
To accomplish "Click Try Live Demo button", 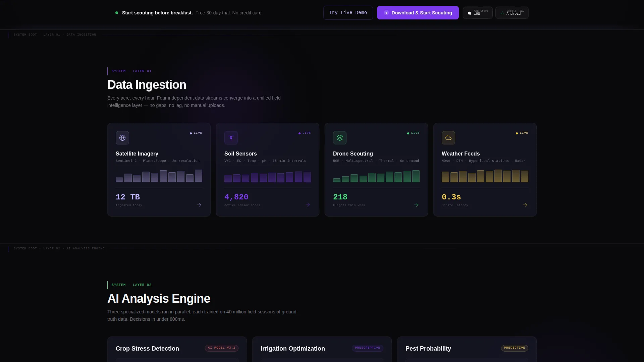I will click(x=348, y=13).
